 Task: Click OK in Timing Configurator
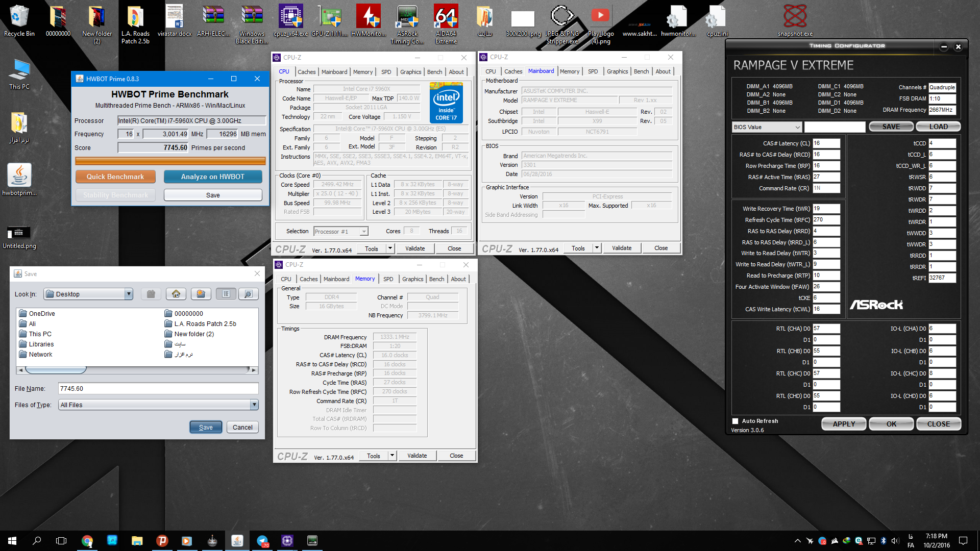coord(891,424)
